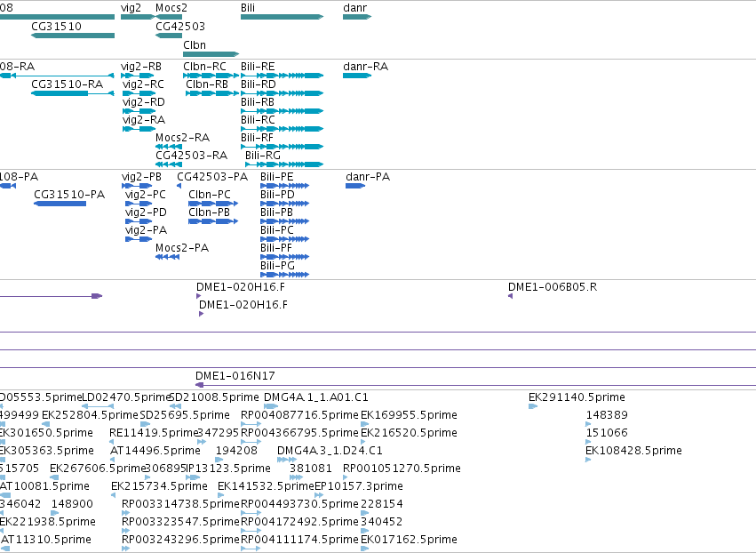The height and width of the screenshot is (553, 756).
Task: Select transcript label vig2-RB
Action: [141, 67]
